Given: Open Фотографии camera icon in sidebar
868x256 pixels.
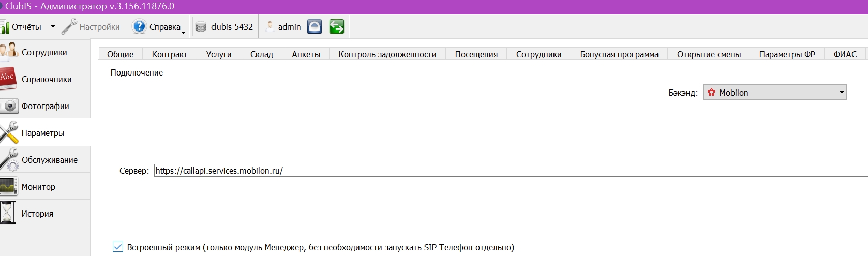Looking at the screenshot, I should [9, 106].
